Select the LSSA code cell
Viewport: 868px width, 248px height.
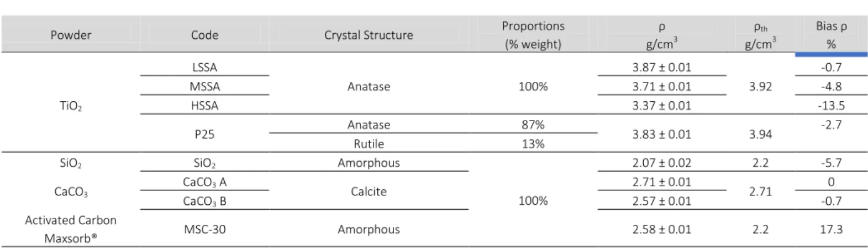pyautogui.click(x=204, y=68)
